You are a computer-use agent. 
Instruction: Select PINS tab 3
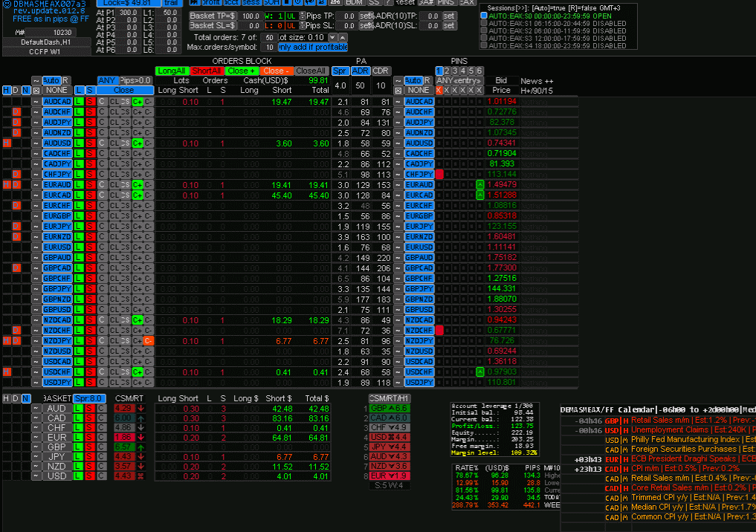pos(455,71)
